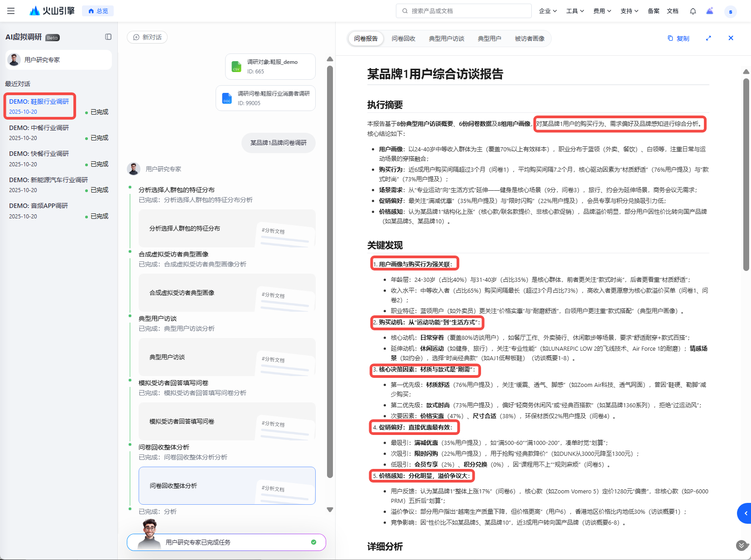The height and width of the screenshot is (560, 751).
Task: Click the step title 分析选择人群包的特征分布
Action: [177, 190]
